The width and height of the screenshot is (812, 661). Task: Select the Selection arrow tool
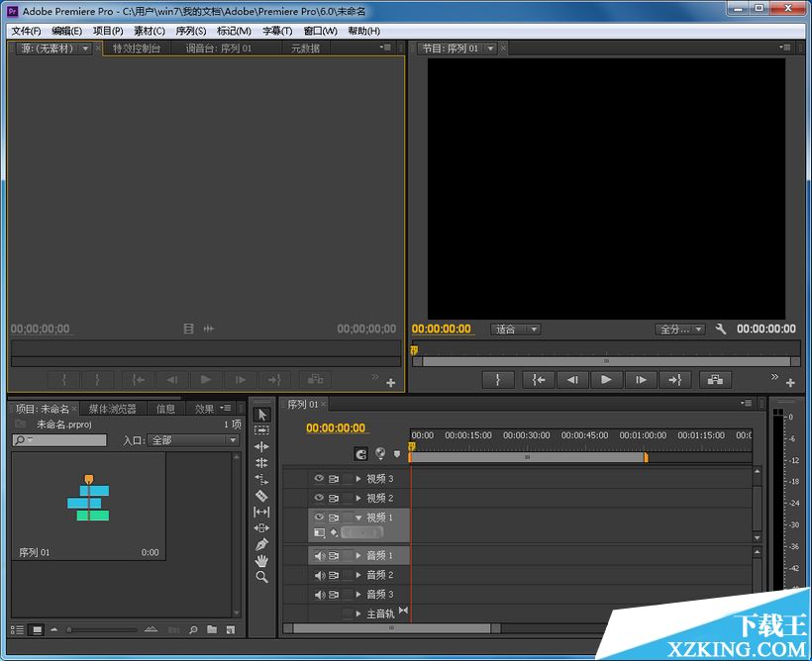coord(261,415)
